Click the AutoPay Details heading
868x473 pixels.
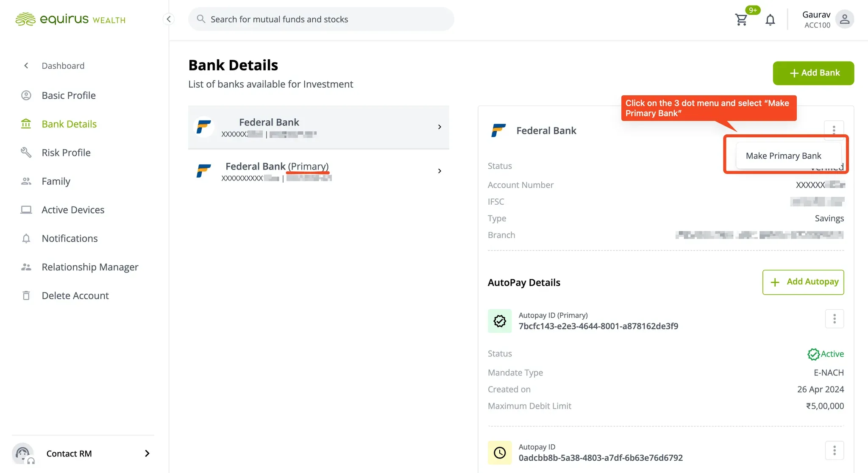click(524, 283)
